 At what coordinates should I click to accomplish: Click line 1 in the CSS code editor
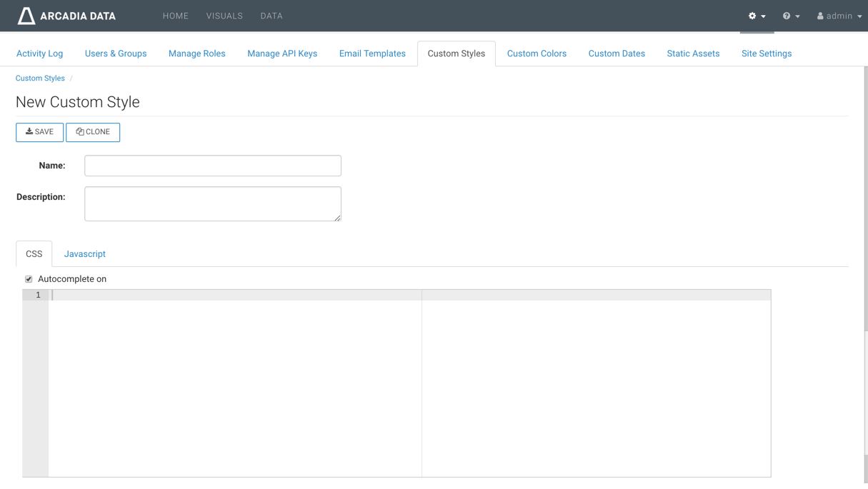[236, 296]
